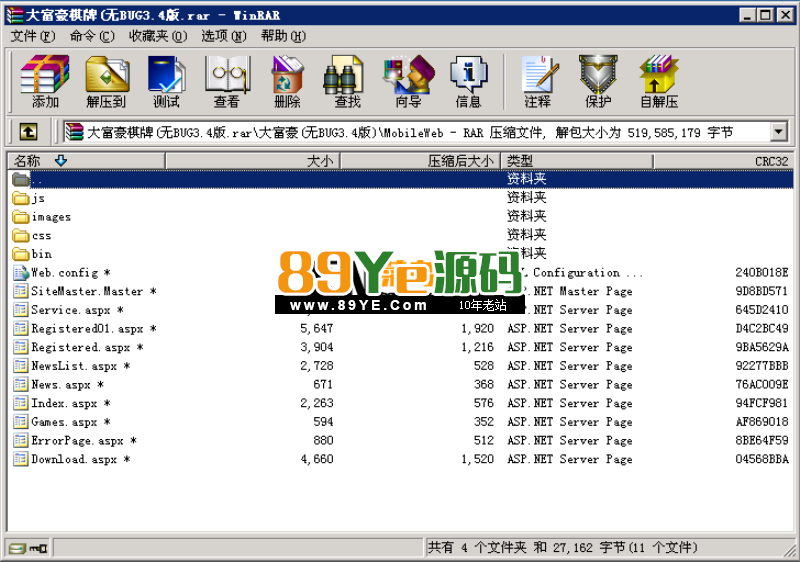The width and height of the screenshot is (800, 562).
Task: Go up one folder level button
Action: 29,132
